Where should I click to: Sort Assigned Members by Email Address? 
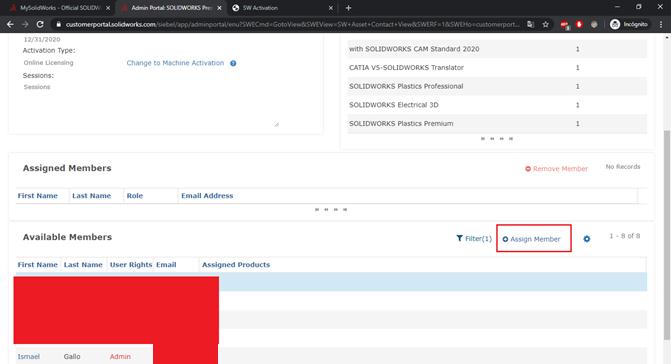point(207,195)
